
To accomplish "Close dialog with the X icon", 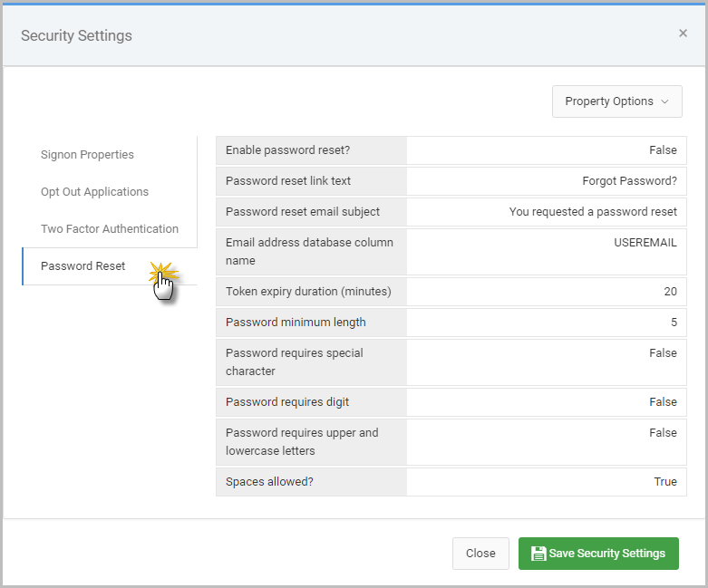I will point(683,33).
